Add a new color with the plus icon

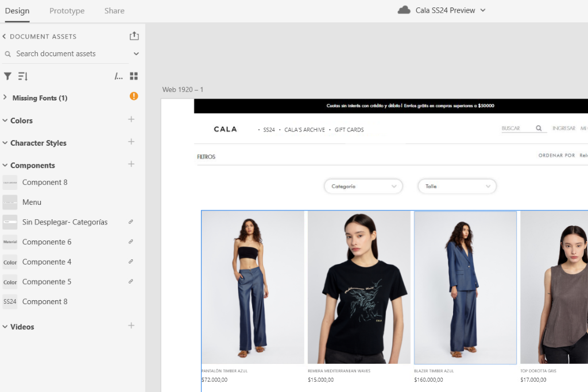pos(131,119)
